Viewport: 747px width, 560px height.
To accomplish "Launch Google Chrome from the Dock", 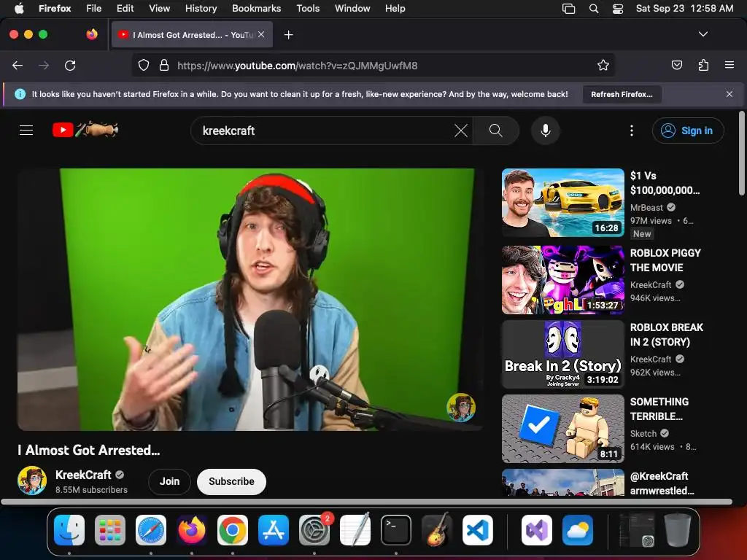I will tap(233, 529).
